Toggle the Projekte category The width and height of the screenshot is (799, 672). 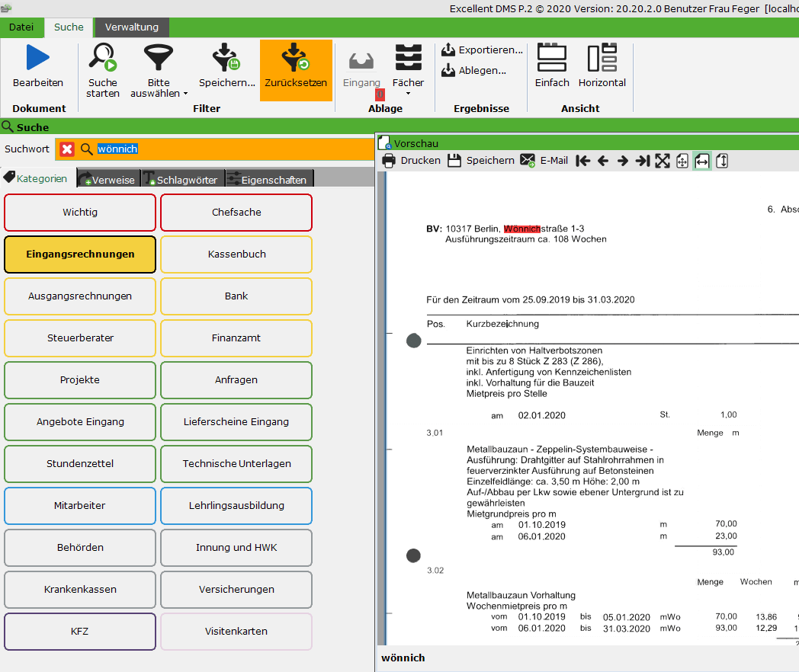(80, 379)
